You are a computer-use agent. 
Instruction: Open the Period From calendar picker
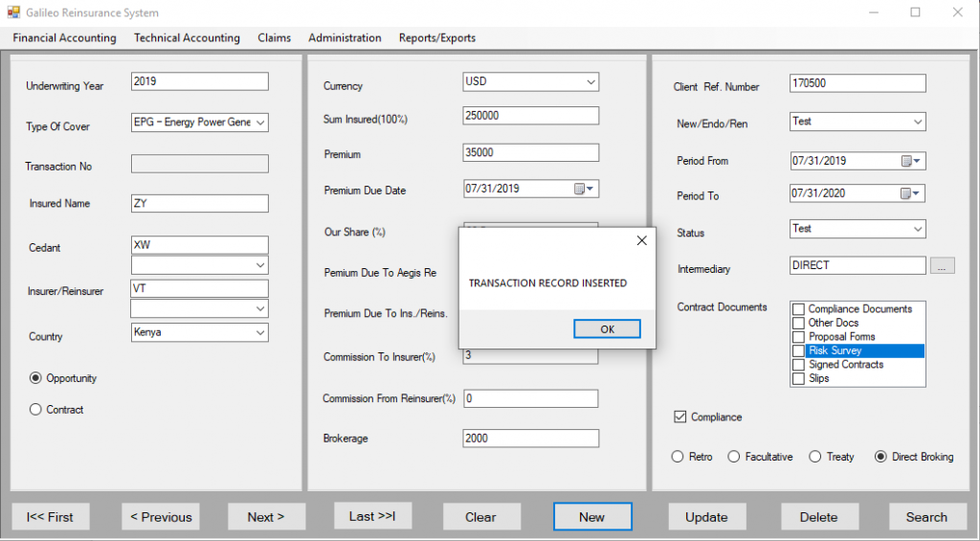pos(911,161)
